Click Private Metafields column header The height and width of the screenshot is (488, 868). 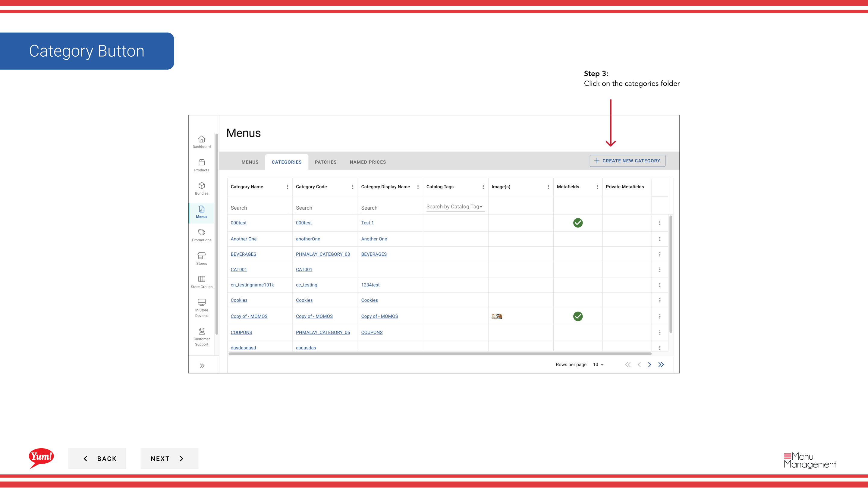625,186
